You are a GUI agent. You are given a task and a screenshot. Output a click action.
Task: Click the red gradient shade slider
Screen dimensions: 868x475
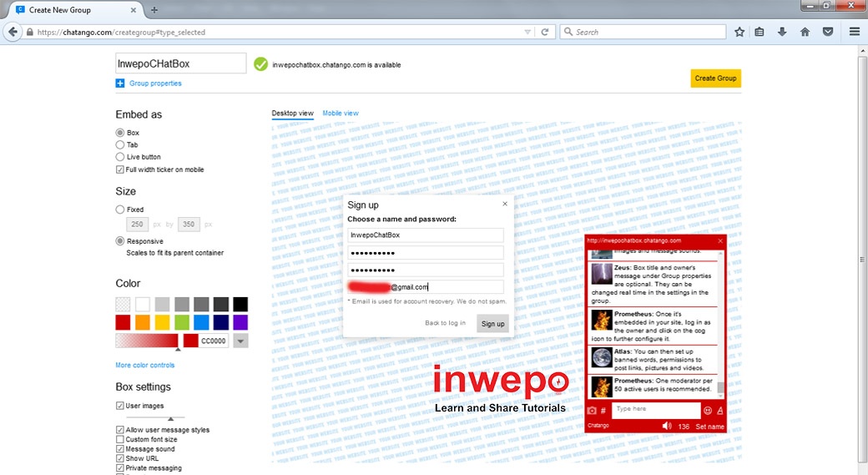[147, 341]
